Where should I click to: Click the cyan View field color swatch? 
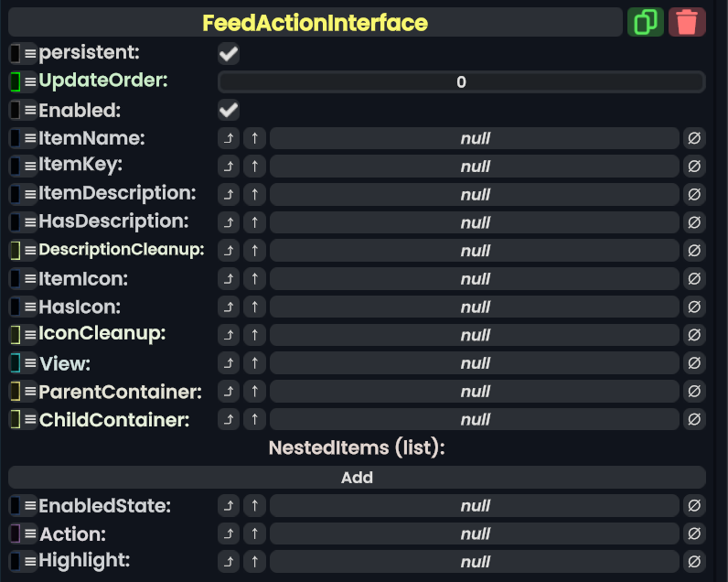16,363
